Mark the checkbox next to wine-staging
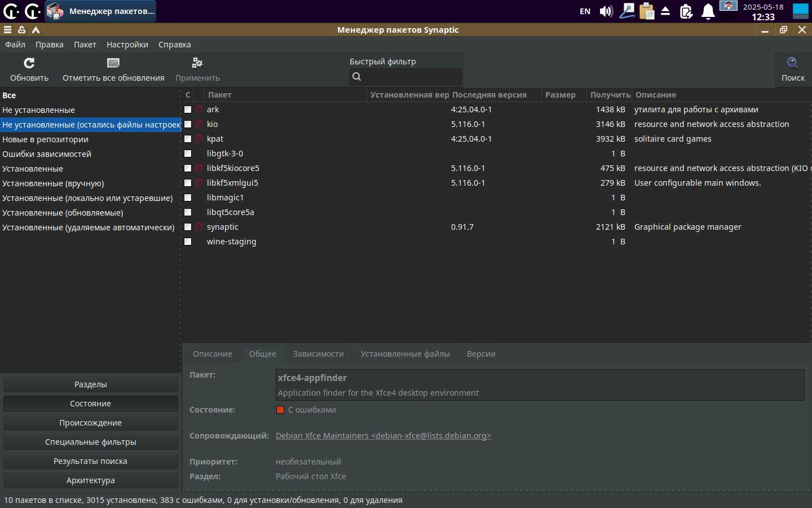This screenshot has width=812, height=508. point(188,242)
